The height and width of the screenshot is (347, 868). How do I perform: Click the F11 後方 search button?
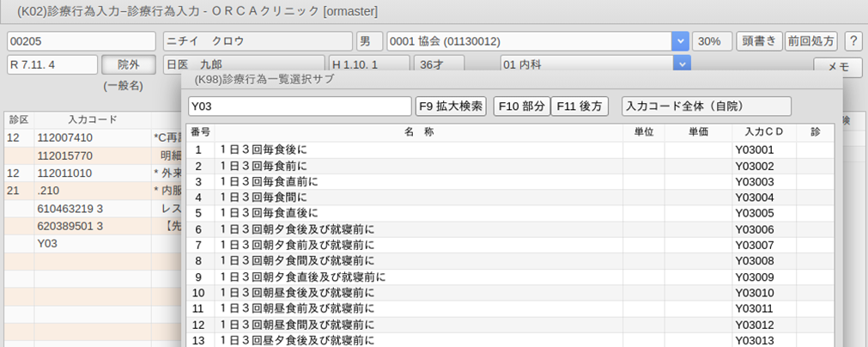580,106
